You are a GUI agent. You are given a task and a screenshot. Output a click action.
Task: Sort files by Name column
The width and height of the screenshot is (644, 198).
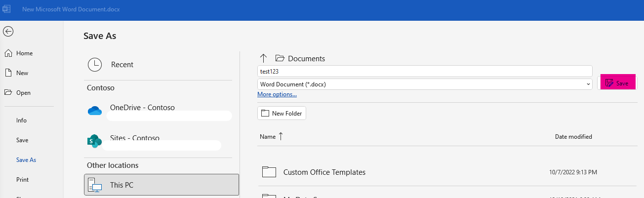pyautogui.click(x=268, y=137)
